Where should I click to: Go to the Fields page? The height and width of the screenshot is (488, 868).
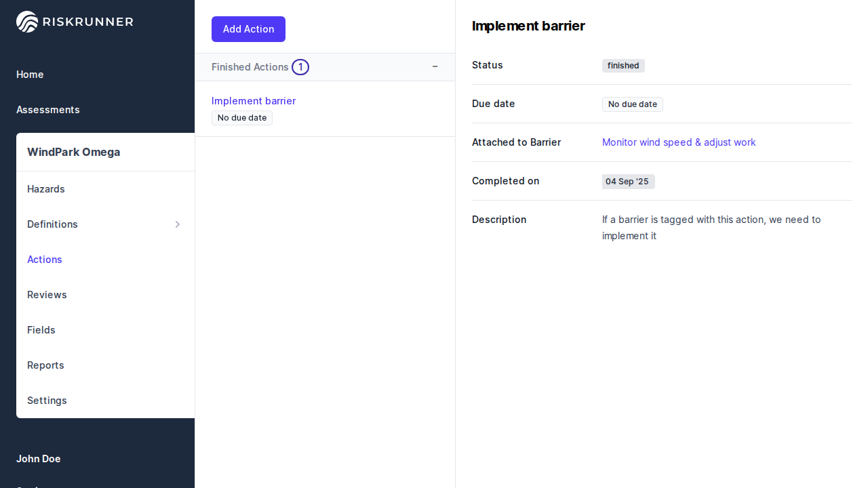41,330
